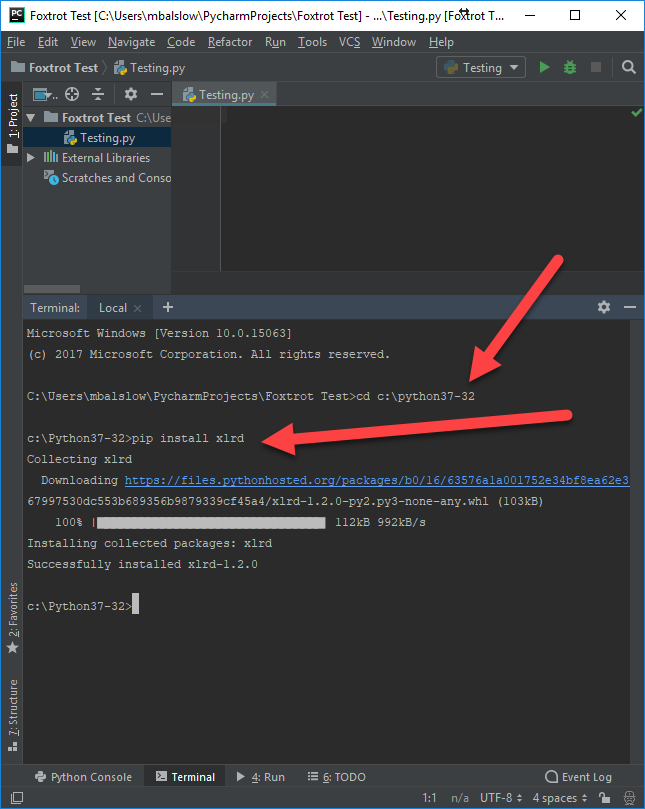The height and width of the screenshot is (809, 645).
Task: Open the File menu
Action: click(x=16, y=42)
